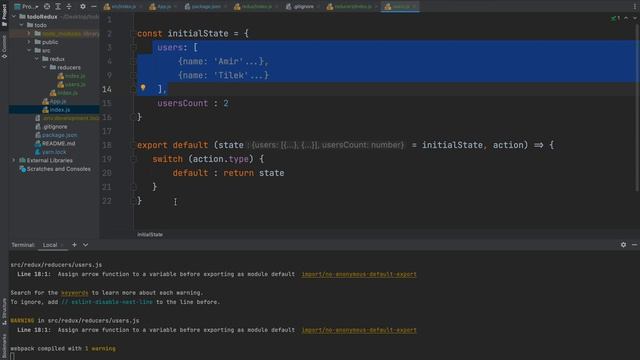The height and width of the screenshot is (360, 640).
Task: Expand the public folder
Action: (29, 42)
